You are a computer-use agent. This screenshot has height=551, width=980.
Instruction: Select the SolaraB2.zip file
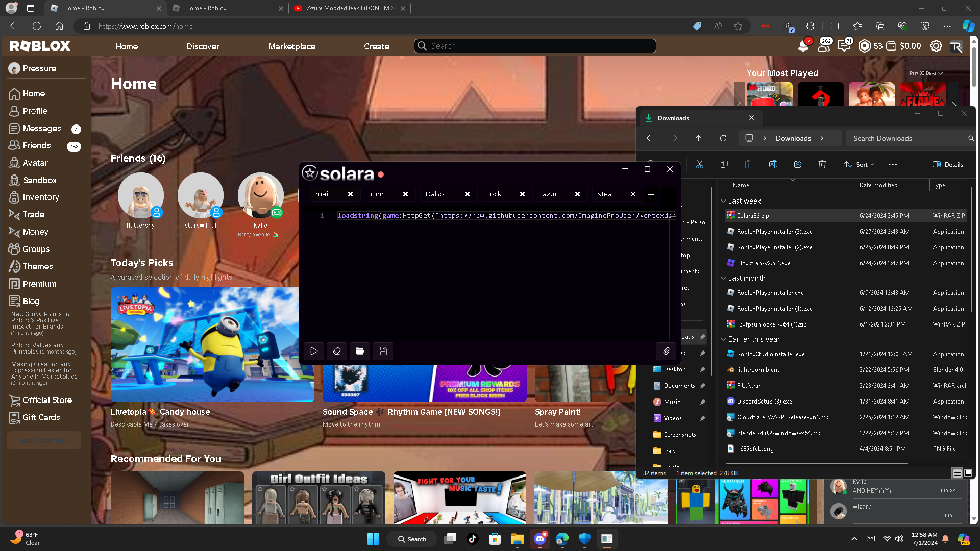click(x=846, y=216)
